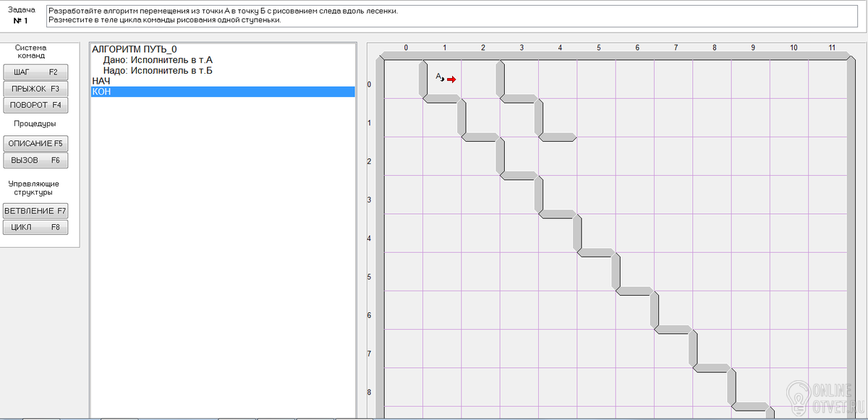The image size is (868, 420).
Task: Click the 'Надо: Исполнитель в т.Б' line
Action: coord(158,71)
